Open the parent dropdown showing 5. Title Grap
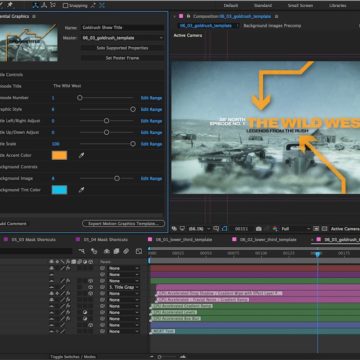This screenshot has width=360, height=360. pyautogui.click(x=124, y=287)
